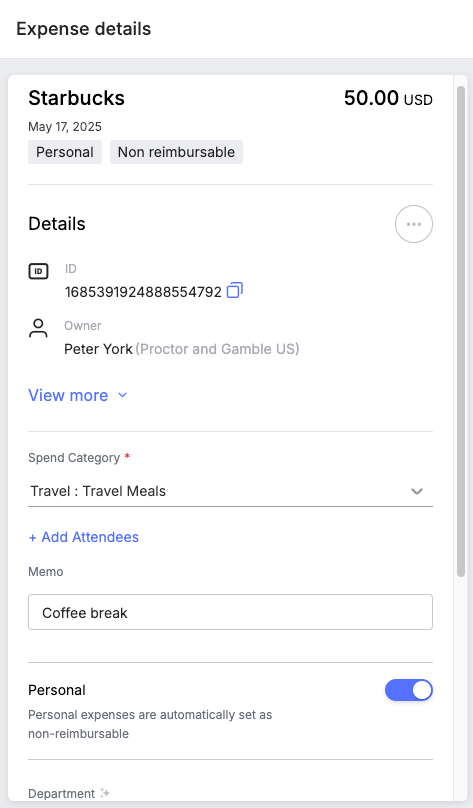Click the Expense details header title
This screenshot has width=473, height=808.
[x=83, y=29]
